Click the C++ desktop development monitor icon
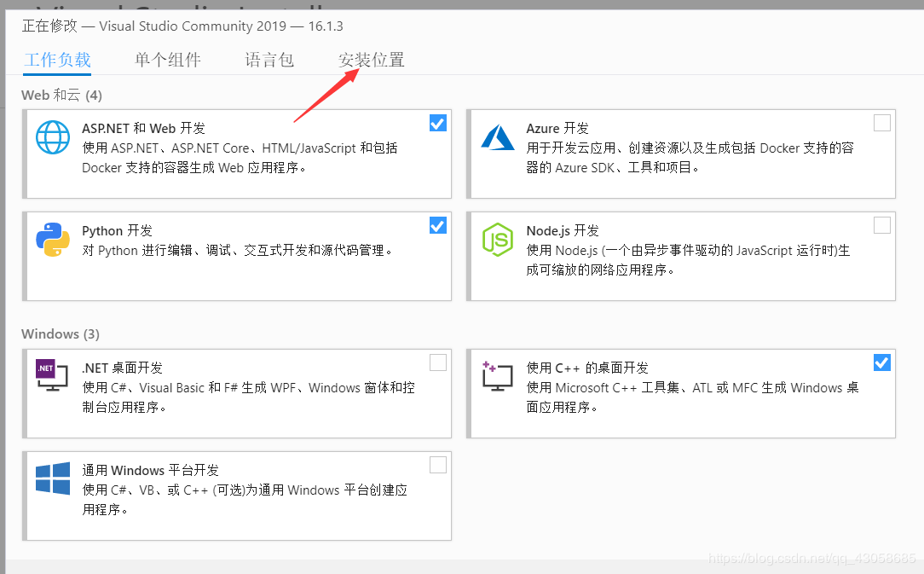Viewport: 924px width, 574px height. [x=497, y=375]
